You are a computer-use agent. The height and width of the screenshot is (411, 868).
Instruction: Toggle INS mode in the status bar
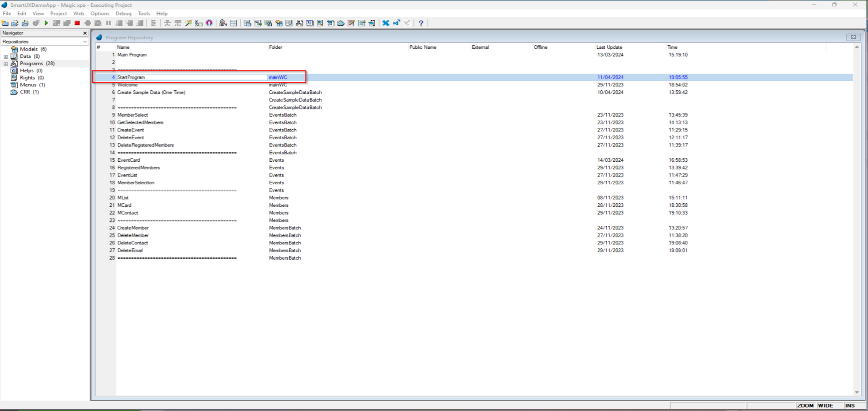tap(849, 405)
